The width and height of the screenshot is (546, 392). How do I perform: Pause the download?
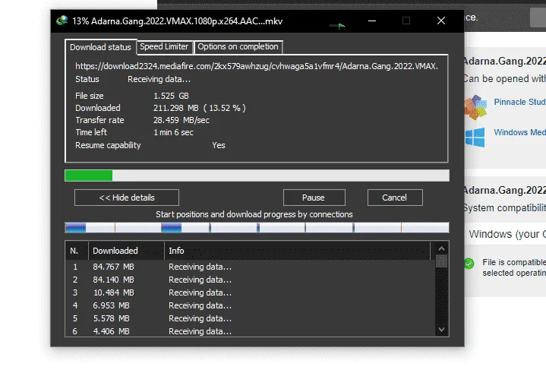(314, 198)
